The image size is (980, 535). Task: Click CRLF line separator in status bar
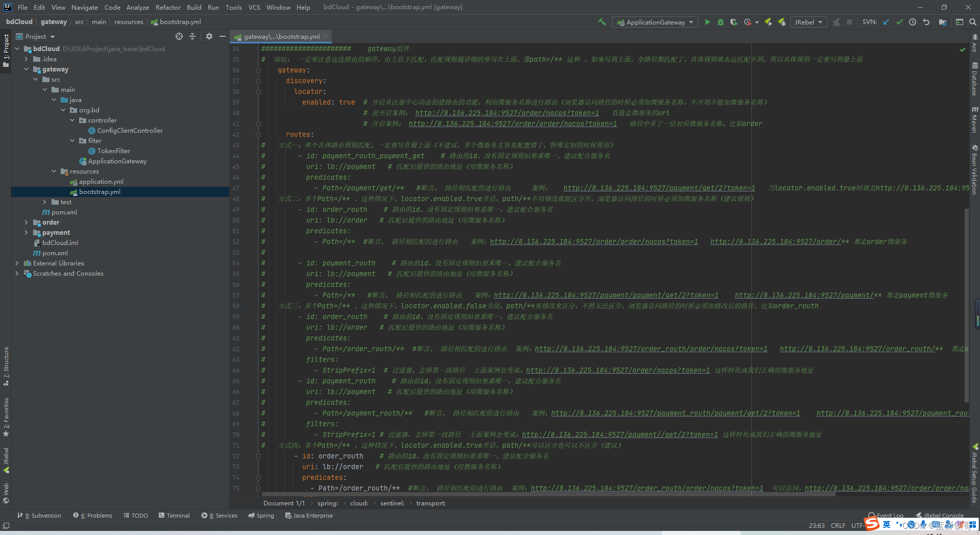tap(838, 525)
